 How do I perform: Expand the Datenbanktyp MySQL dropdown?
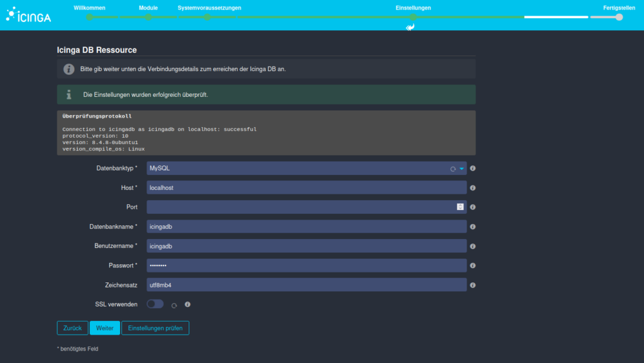(462, 169)
